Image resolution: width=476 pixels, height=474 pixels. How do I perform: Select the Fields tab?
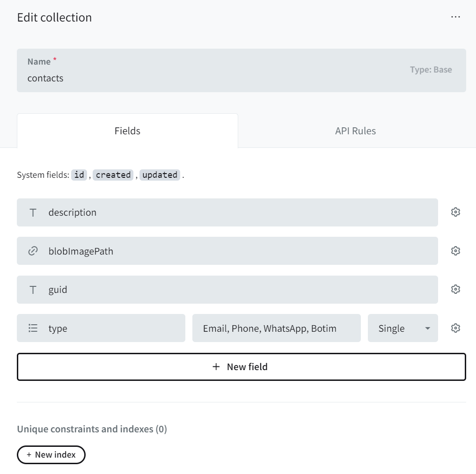point(127,131)
